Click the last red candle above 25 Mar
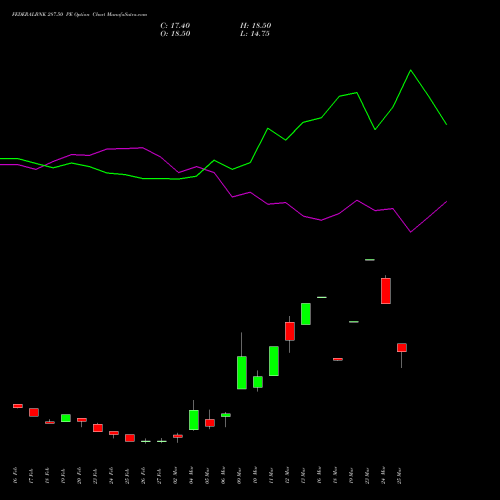Screen dimensions: 500x500 pos(402,347)
